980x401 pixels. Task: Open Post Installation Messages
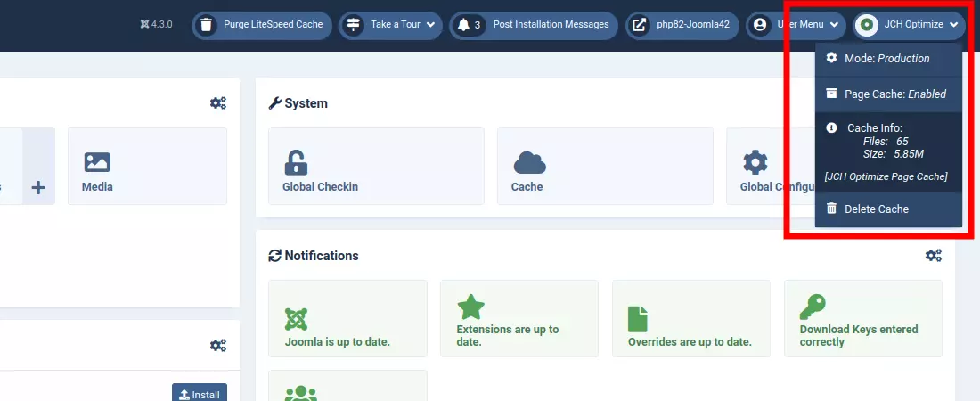533,25
